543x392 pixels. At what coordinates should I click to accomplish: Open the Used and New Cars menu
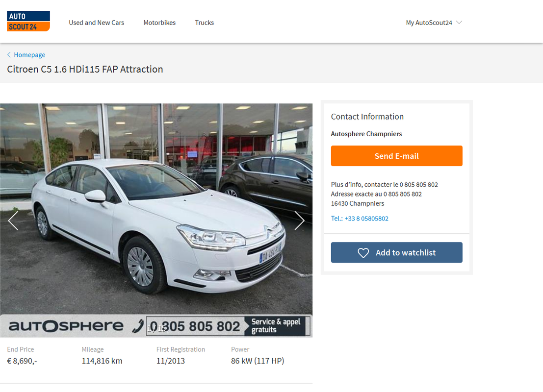(96, 23)
